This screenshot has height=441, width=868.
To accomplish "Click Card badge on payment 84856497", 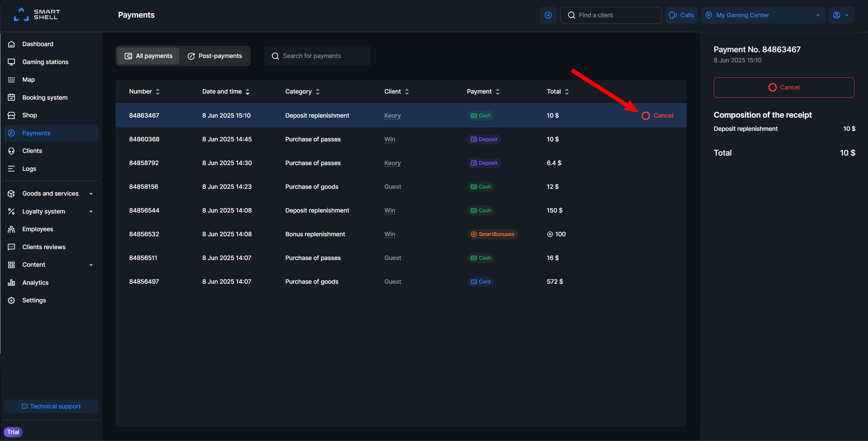I will tap(480, 282).
